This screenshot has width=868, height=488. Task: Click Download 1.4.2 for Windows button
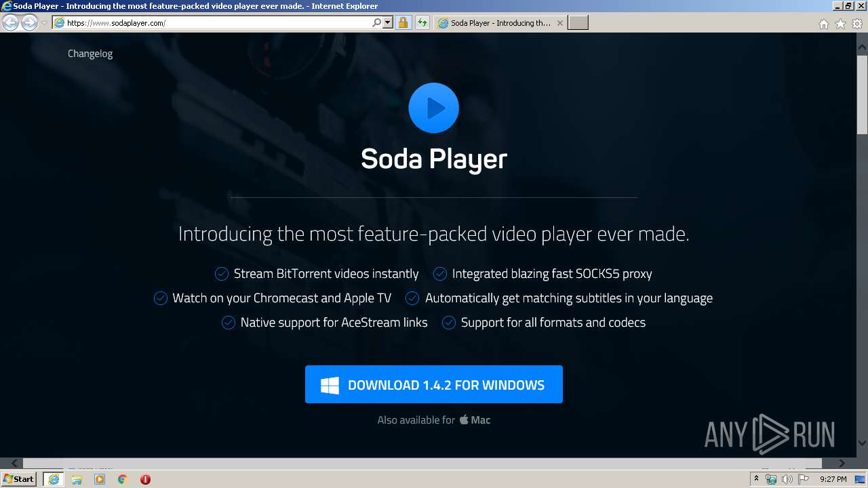434,384
